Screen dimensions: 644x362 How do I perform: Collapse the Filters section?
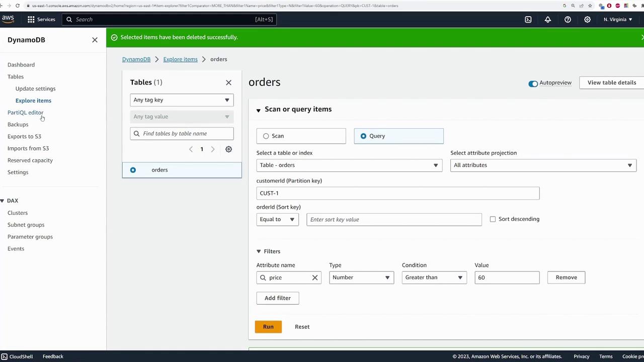point(259,251)
